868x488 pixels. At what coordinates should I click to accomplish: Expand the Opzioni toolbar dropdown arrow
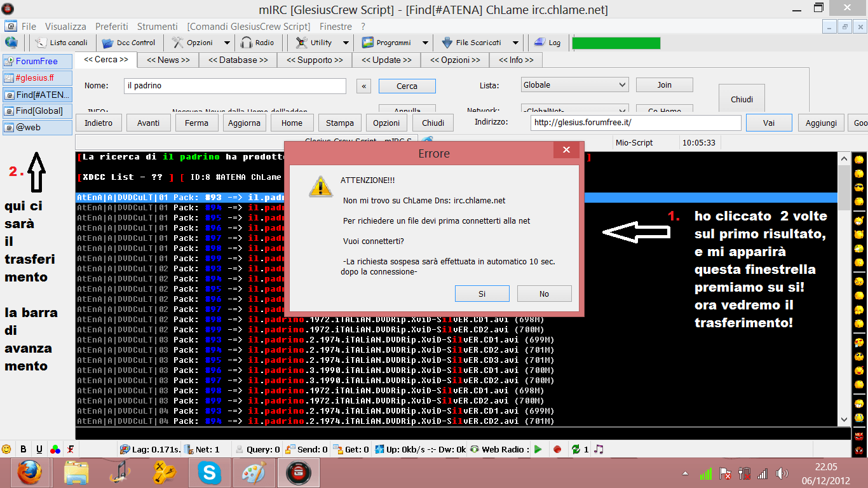(227, 43)
